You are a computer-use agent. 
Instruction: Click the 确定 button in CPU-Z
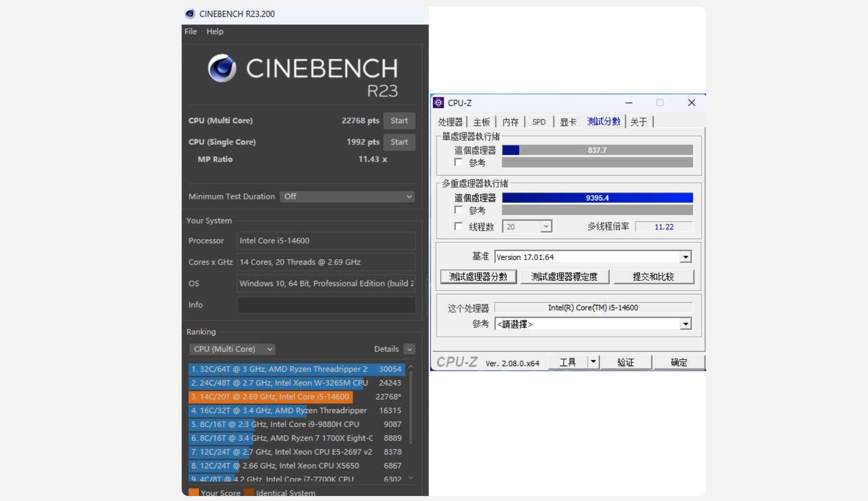679,362
